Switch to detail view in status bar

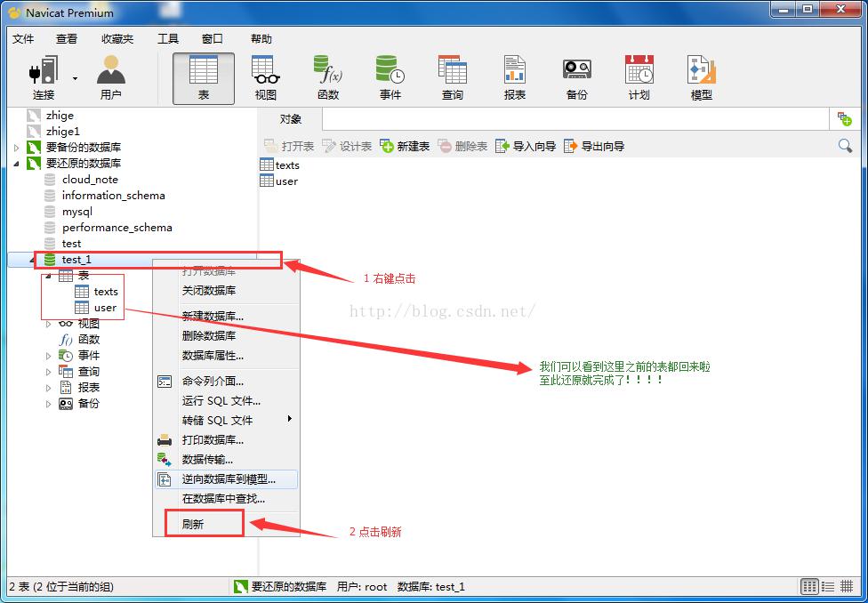click(847, 586)
